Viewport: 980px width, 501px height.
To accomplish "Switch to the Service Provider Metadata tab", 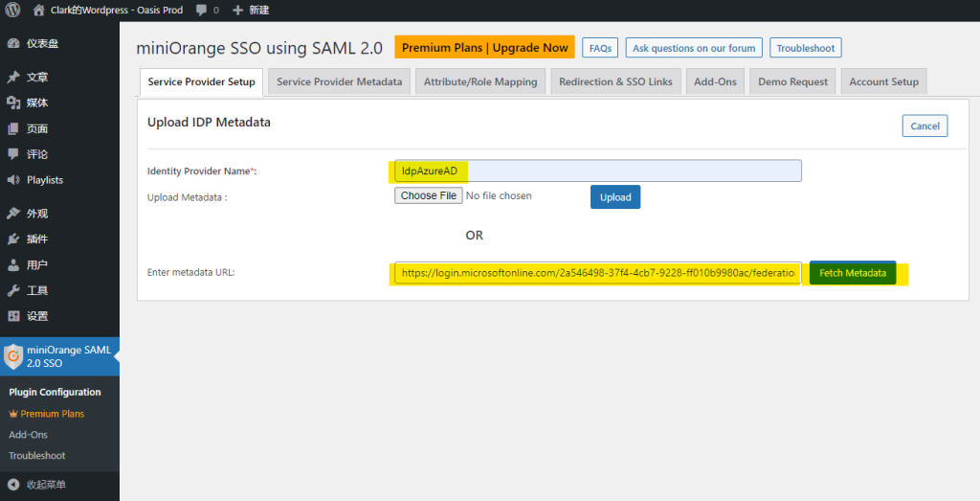I will (339, 81).
